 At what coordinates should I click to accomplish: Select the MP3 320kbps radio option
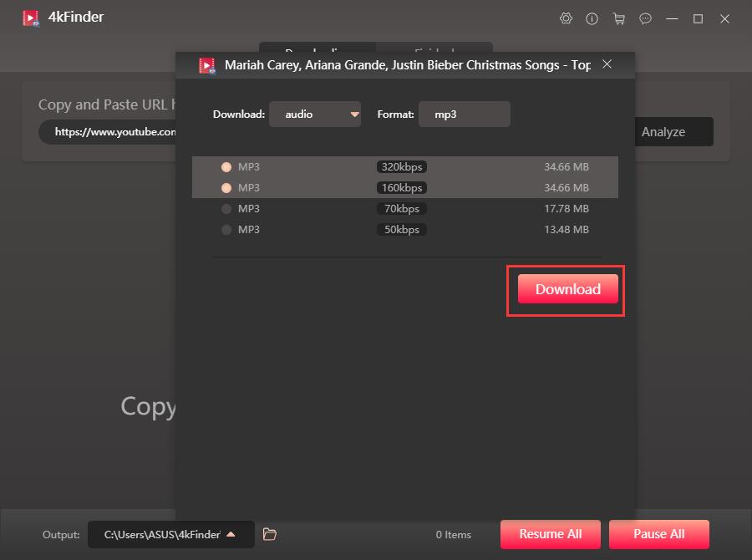pos(226,167)
